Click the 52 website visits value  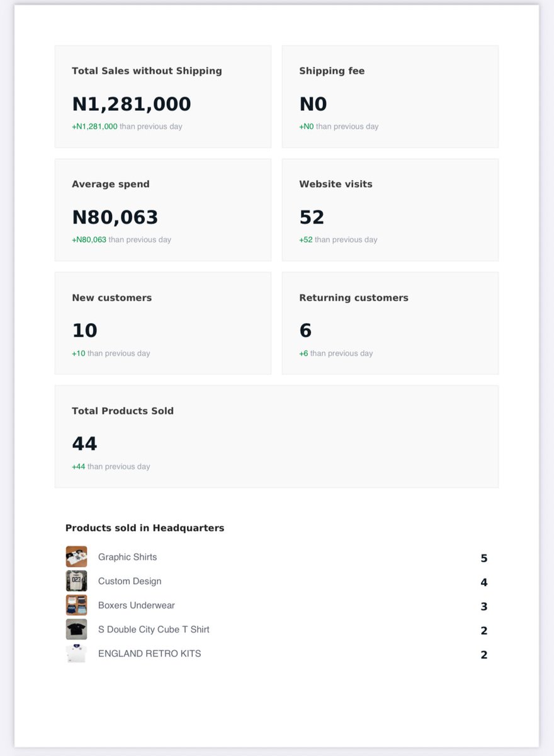[312, 217]
